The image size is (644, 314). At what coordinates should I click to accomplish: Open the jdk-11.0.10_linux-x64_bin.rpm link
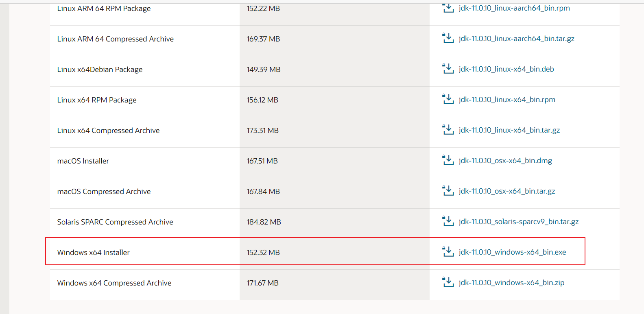(507, 100)
